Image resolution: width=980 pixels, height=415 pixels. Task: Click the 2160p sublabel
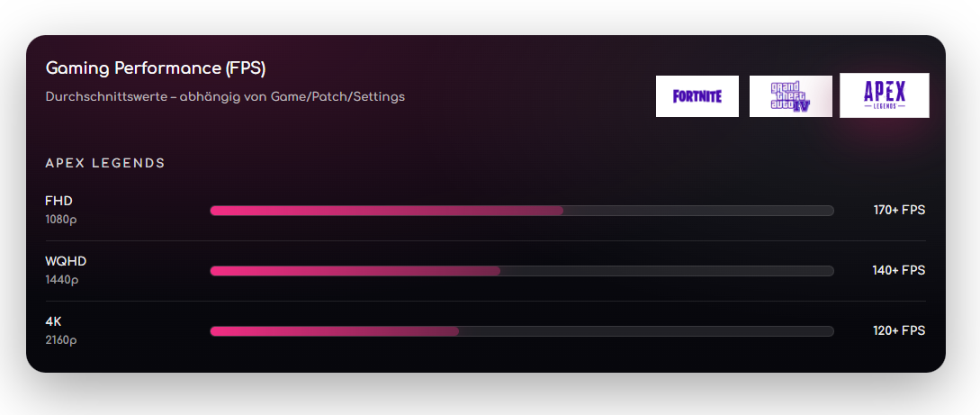click(61, 339)
